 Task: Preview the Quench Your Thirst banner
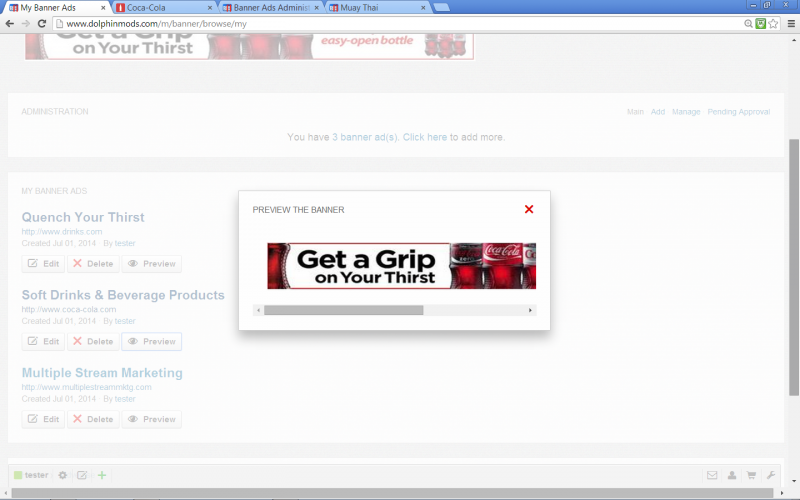pyautogui.click(x=152, y=264)
